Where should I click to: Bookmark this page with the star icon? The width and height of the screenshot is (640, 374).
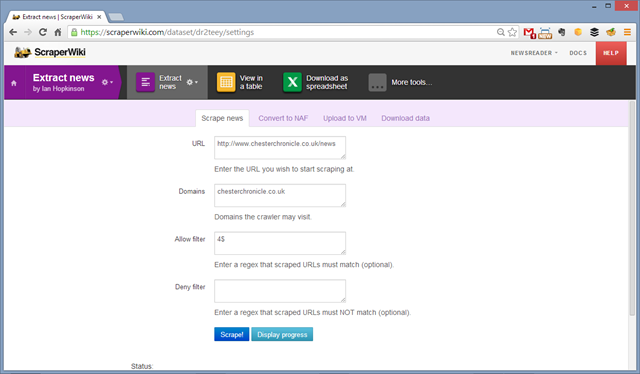pyautogui.click(x=512, y=32)
